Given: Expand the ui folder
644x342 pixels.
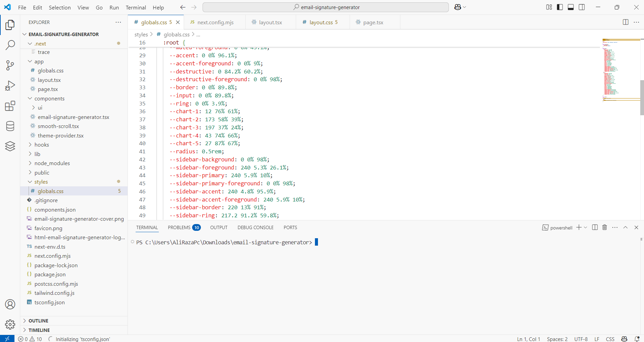Looking at the screenshot, I should (33, 107).
